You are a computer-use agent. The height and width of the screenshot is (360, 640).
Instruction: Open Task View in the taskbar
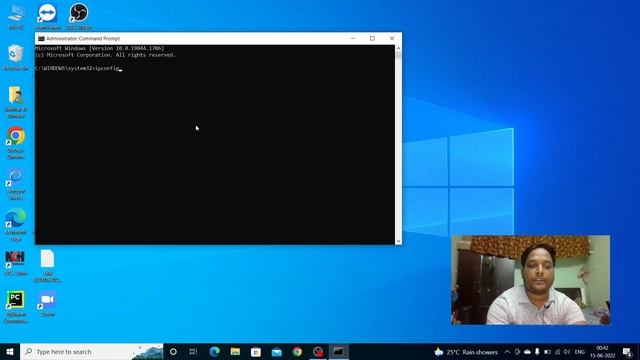(193, 351)
